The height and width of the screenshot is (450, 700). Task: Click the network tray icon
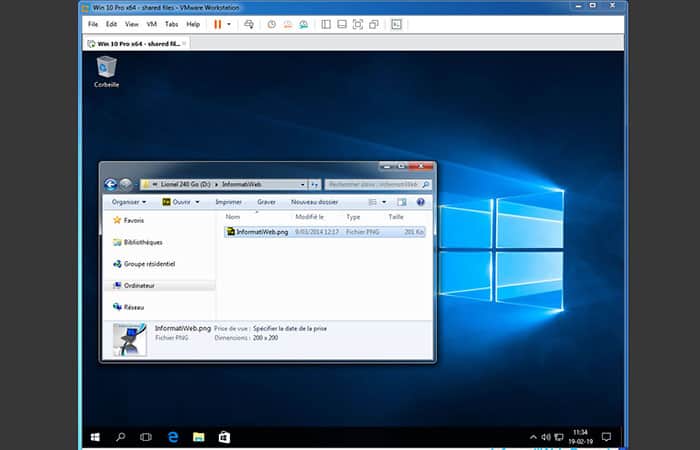coord(558,437)
